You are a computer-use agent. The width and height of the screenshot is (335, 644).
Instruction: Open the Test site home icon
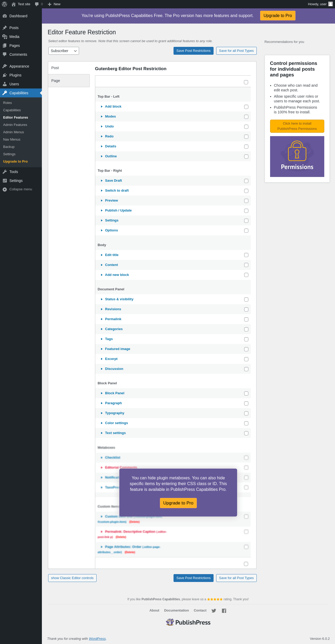pos(14,4)
